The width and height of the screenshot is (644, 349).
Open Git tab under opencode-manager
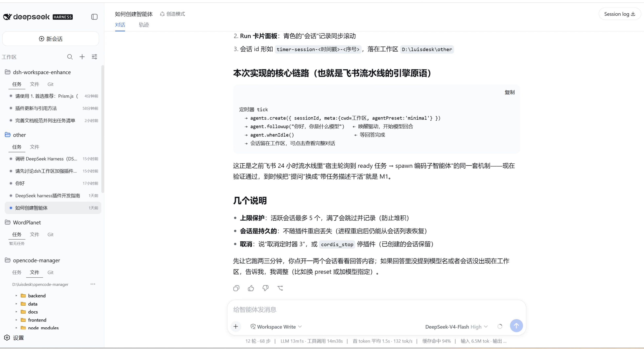pyautogui.click(x=50, y=272)
